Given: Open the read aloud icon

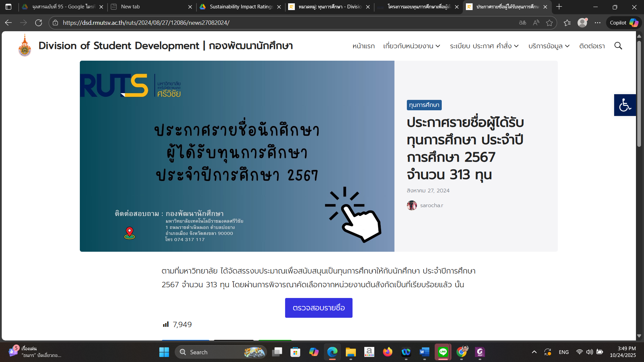Looking at the screenshot, I should tap(536, 23).
